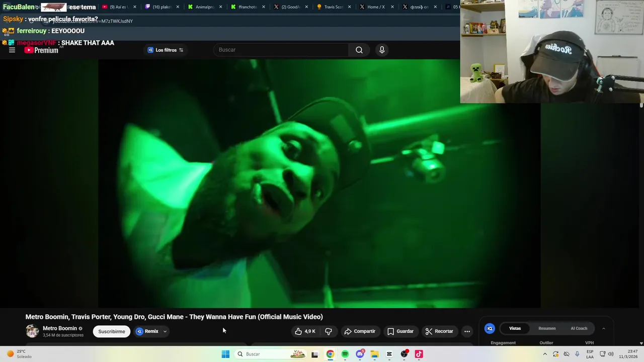This screenshot has width=644, height=362.
Task: Click the Windows taskbar Buscar search box
Action: tap(272, 354)
